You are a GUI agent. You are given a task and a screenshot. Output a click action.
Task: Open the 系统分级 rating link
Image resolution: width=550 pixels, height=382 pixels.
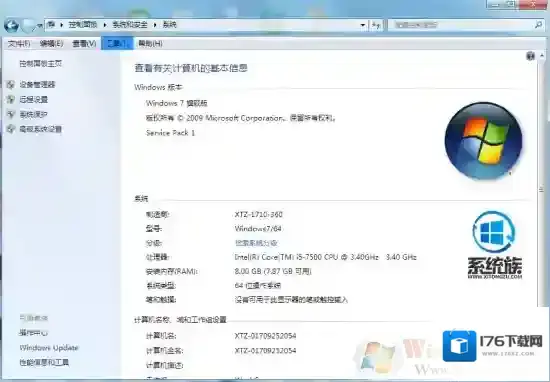pyautogui.click(x=256, y=243)
